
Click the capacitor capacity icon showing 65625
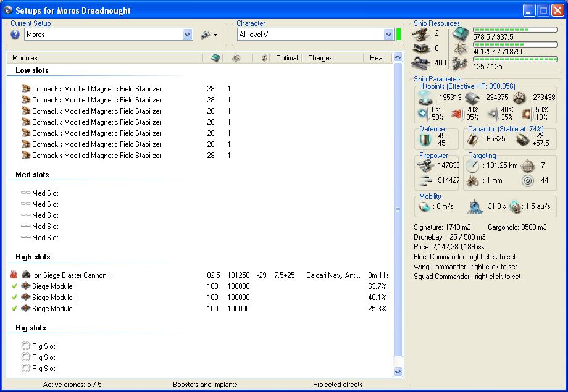coord(472,139)
